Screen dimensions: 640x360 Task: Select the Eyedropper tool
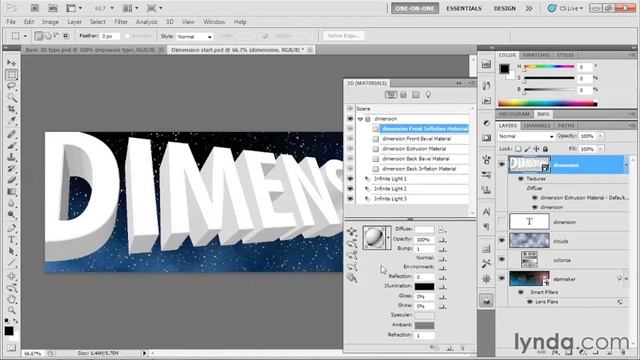click(x=11, y=120)
